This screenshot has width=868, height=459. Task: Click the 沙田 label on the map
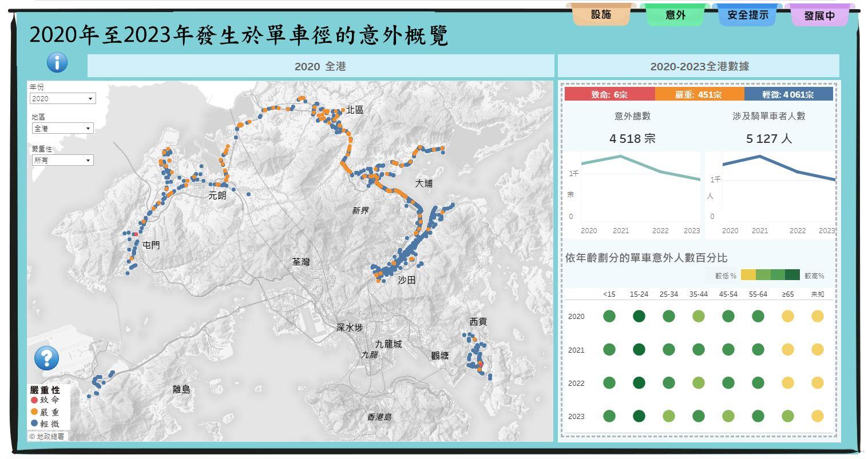tap(407, 280)
